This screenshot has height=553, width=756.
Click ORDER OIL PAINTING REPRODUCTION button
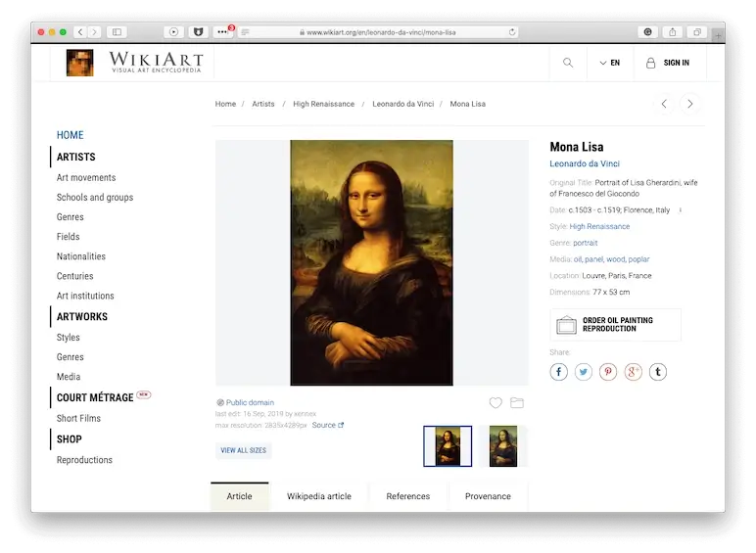click(615, 325)
